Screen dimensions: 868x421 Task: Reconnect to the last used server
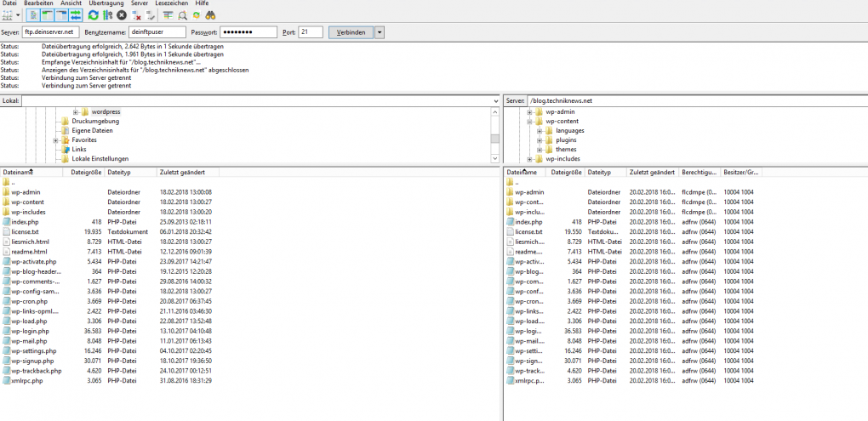click(150, 15)
